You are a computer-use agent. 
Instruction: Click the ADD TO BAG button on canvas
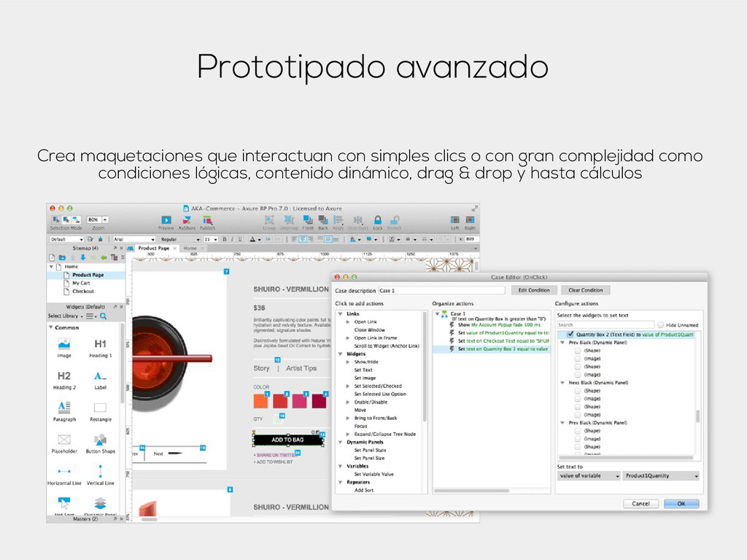tap(287, 440)
